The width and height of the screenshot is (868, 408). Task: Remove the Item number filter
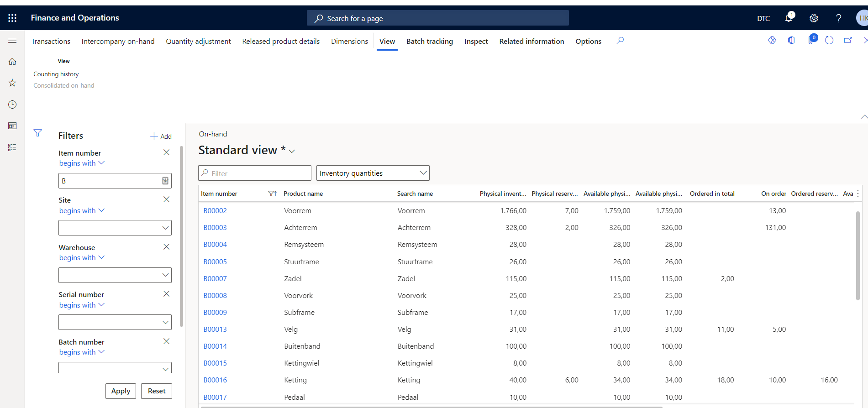(166, 152)
